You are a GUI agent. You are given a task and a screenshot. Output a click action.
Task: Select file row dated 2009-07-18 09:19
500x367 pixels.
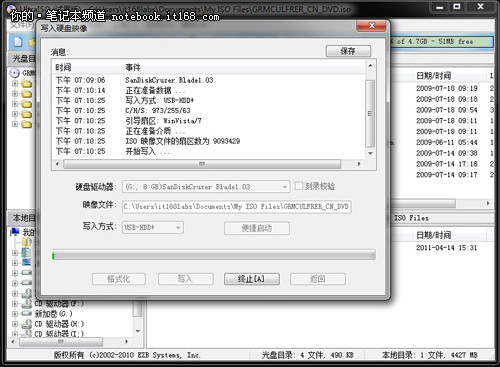pos(447,89)
